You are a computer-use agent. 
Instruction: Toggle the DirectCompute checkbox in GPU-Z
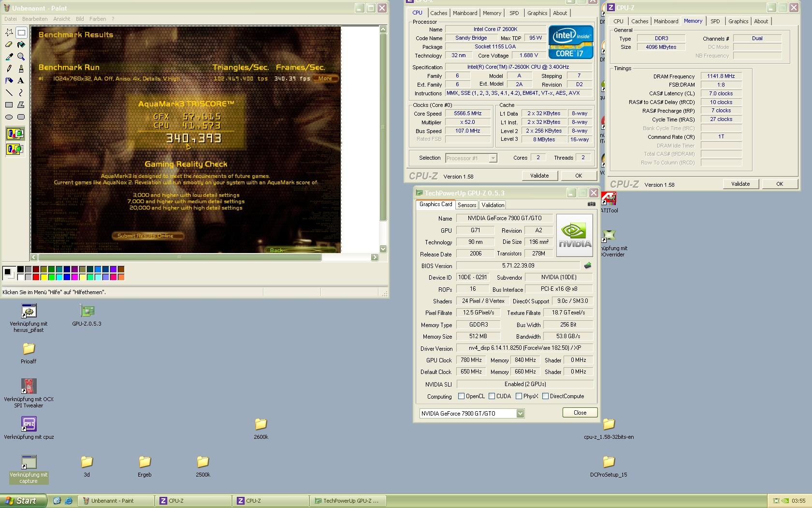tap(545, 396)
